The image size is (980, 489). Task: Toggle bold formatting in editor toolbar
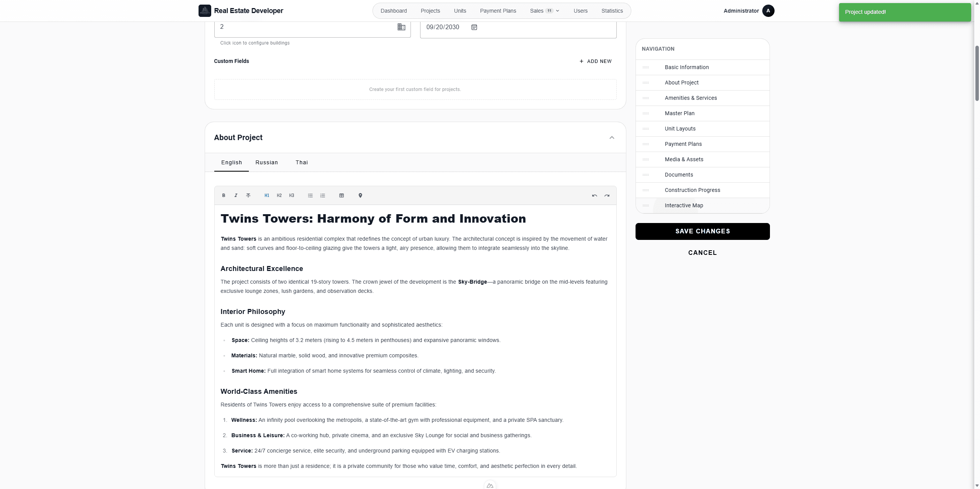(x=223, y=195)
